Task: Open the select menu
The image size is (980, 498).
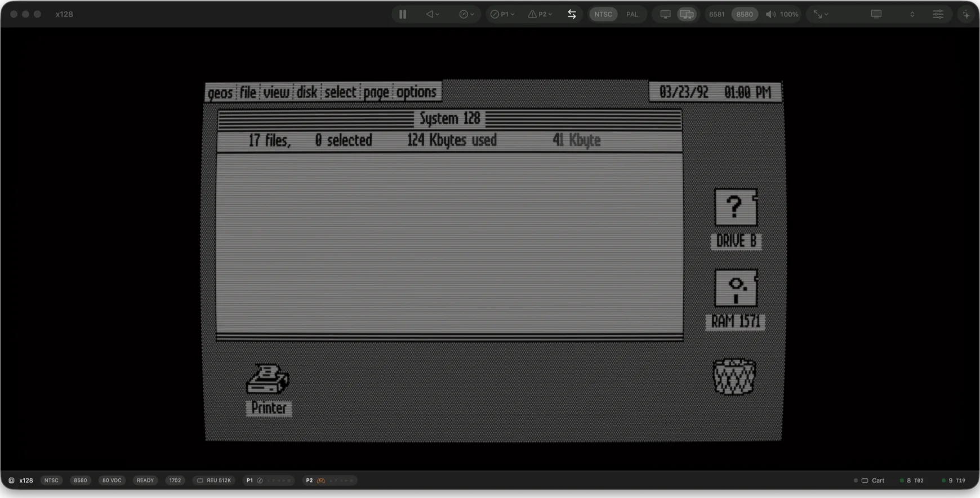Action: (x=340, y=92)
